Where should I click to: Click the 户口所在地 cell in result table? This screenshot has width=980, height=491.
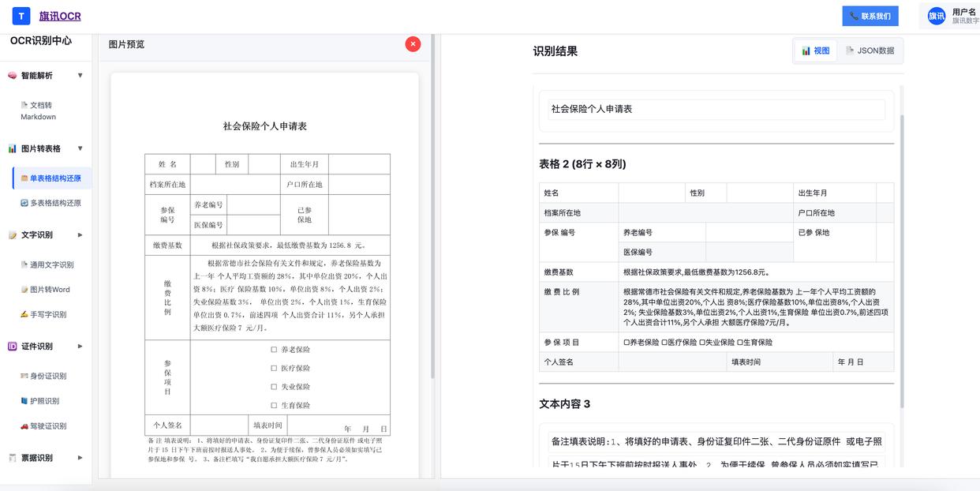(835, 213)
